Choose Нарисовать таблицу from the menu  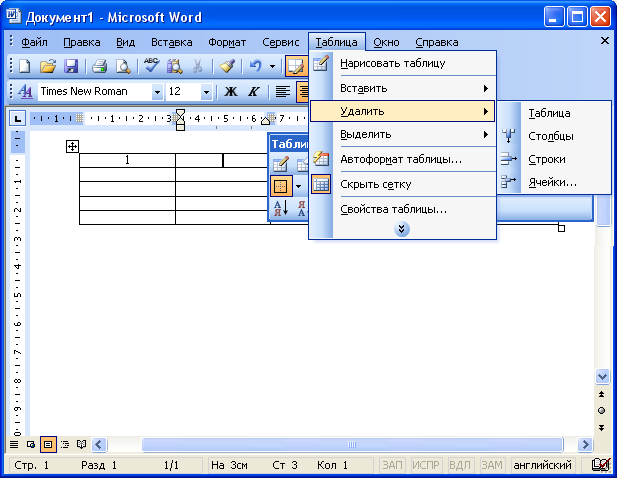coord(402,63)
